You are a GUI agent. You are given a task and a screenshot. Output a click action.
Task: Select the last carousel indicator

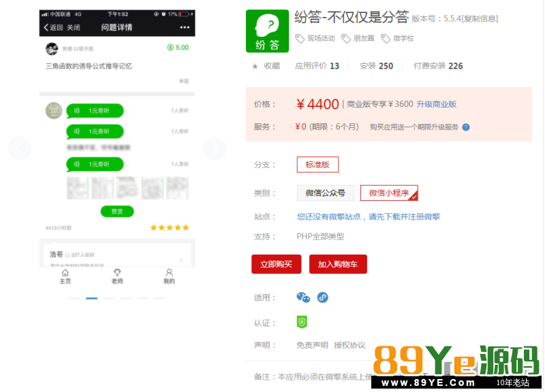tap(160, 298)
